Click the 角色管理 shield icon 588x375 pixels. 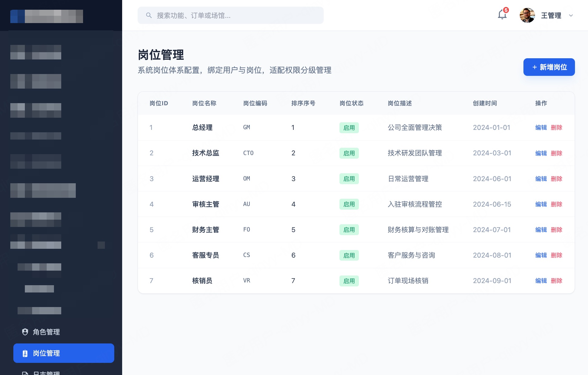pos(25,332)
